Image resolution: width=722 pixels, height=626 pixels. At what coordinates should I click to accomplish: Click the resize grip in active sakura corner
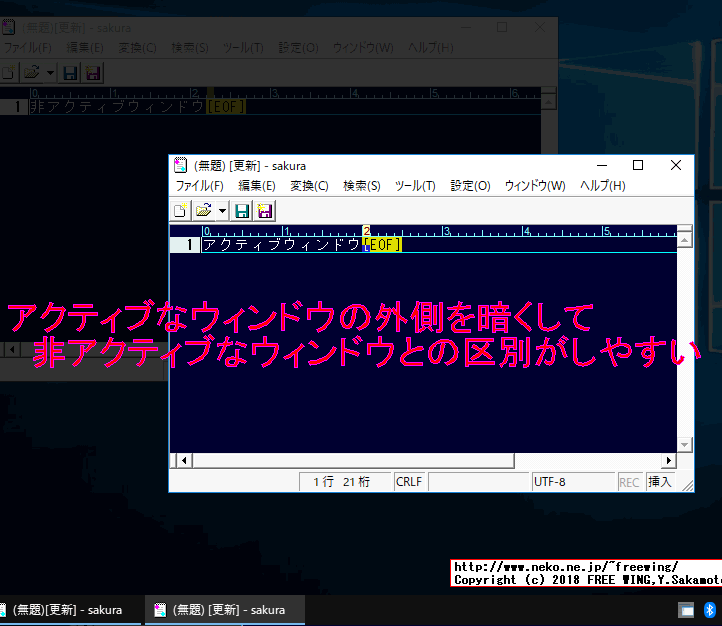click(688, 486)
